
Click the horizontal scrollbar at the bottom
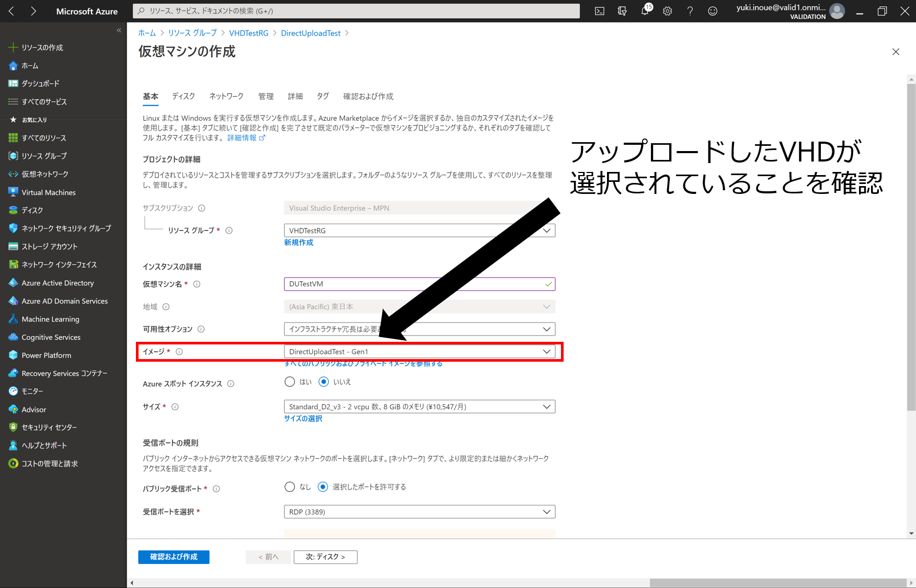pyautogui.click(x=778, y=583)
